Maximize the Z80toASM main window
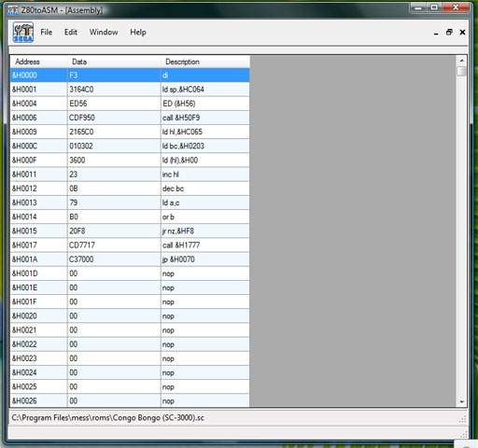 [434, 7]
